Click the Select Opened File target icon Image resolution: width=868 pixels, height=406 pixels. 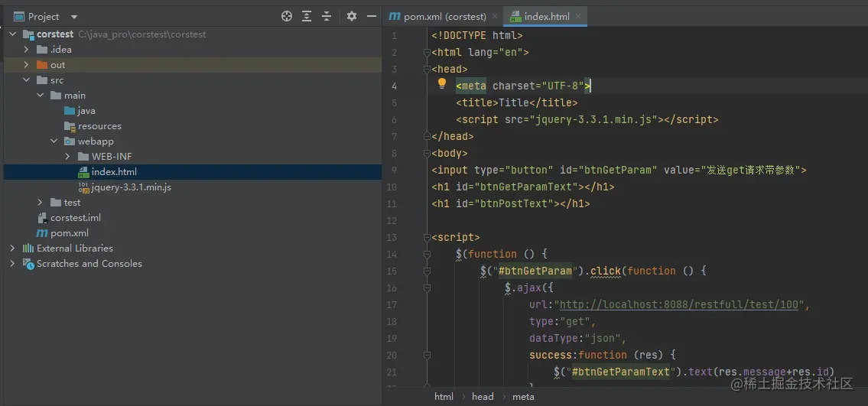[x=287, y=17]
